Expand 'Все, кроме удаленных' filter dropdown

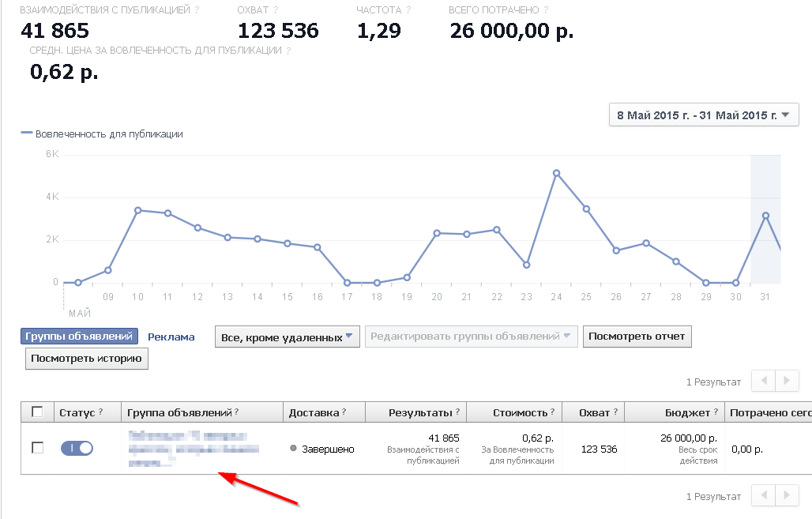pos(288,337)
